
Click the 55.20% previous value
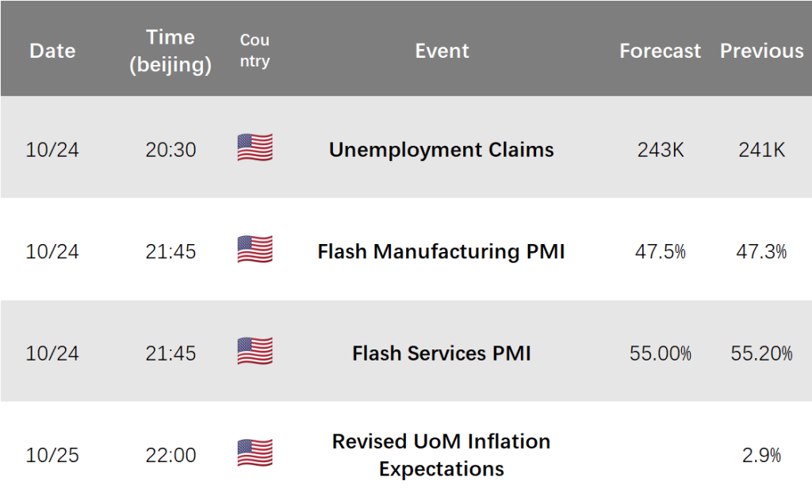(x=762, y=353)
